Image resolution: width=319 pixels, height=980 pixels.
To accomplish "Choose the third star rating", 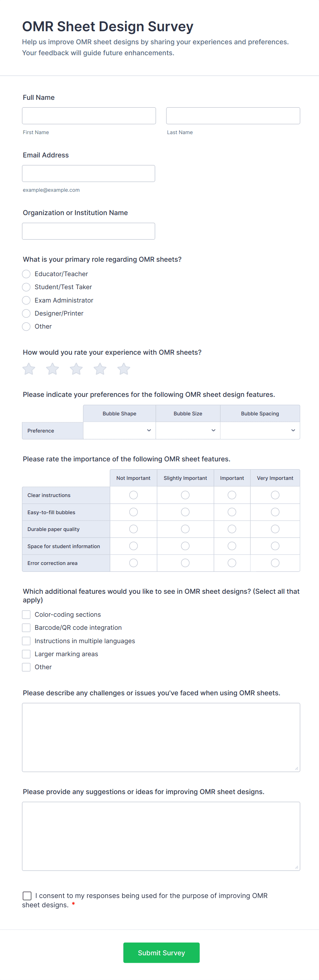I will coord(76,369).
